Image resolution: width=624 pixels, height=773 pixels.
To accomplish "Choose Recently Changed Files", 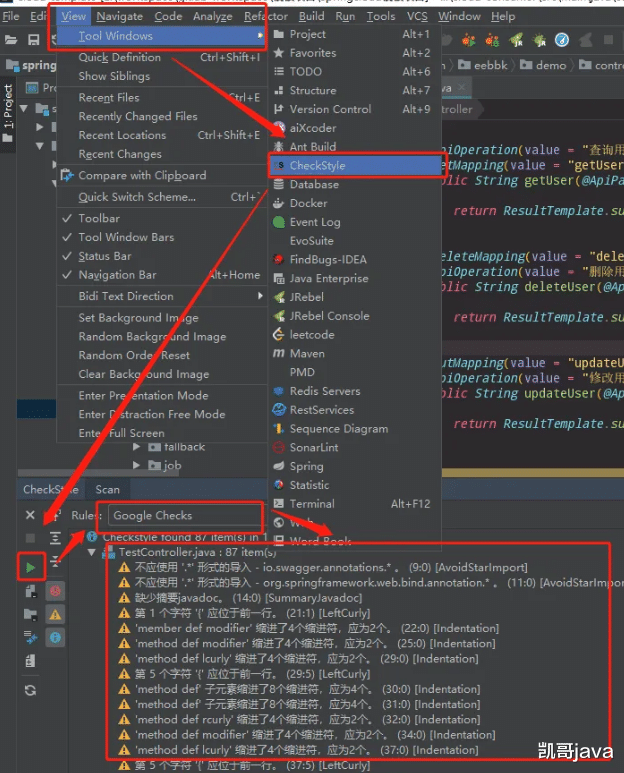I will coord(162,116).
